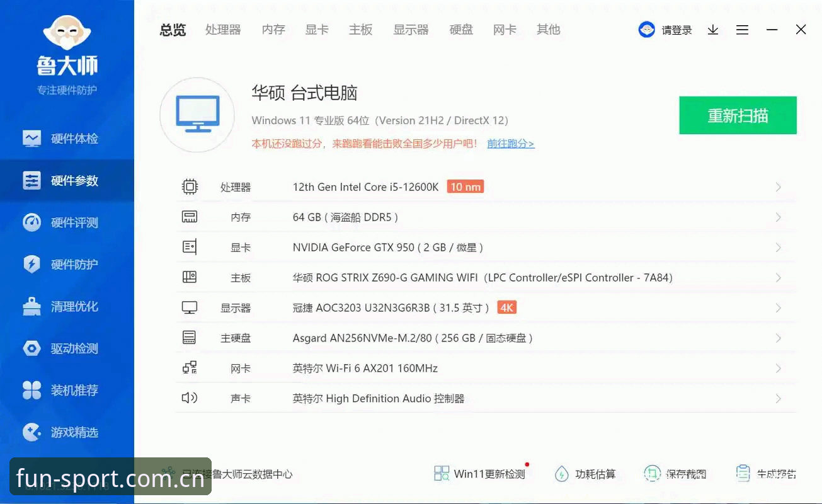Click 保存截图 screenshot tool
Image resolution: width=822 pixels, height=504 pixels.
[675, 474]
